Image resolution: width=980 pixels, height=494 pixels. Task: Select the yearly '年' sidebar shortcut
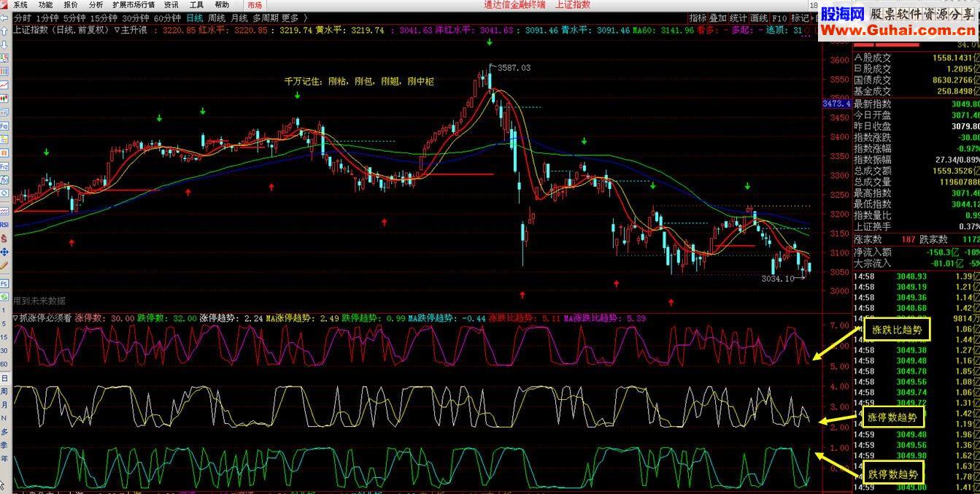tap(4, 458)
